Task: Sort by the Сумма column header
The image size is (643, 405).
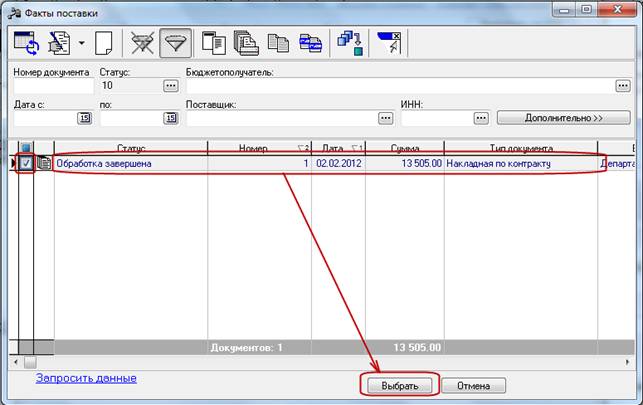Action: coord(404,148)
